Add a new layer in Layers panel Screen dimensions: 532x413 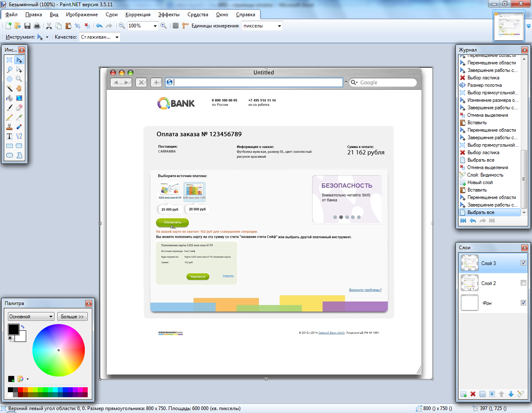pos(463,394)
